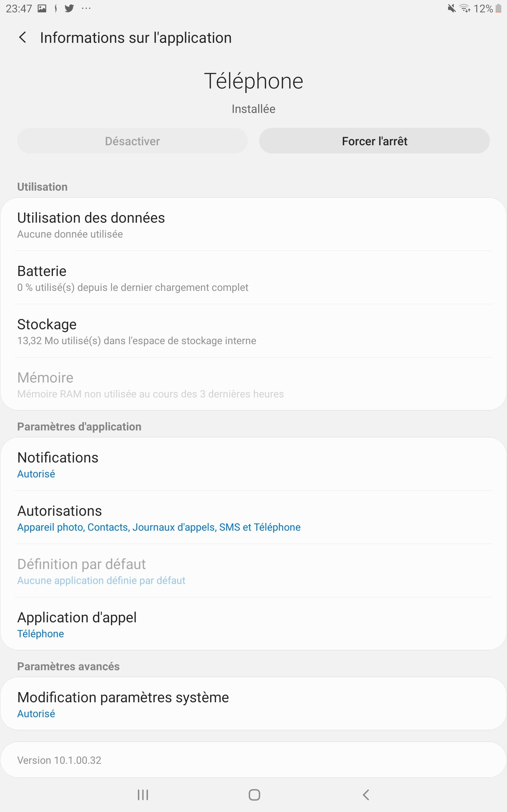Open the Batterie usage entry
Image resolution: width=507 pixels, height=812 pixels.
[253, 278]
